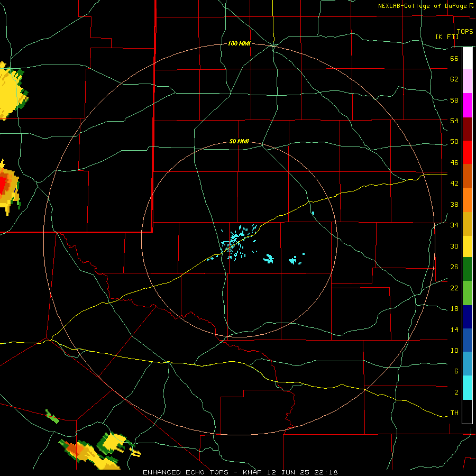
Task: Click the "KMAF" station identifier
Action: [252, 472]
